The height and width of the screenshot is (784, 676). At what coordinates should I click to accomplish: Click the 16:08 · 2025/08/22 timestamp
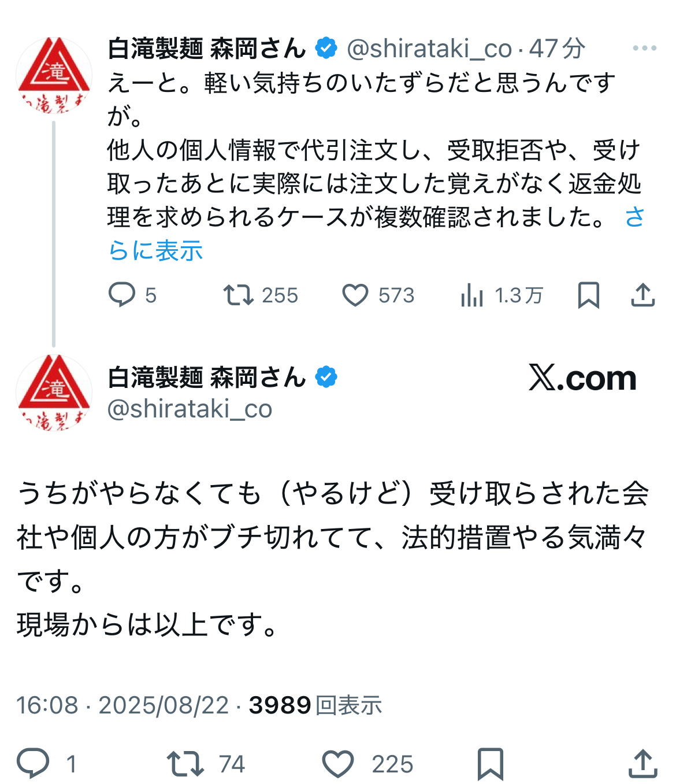pos(122,705)
